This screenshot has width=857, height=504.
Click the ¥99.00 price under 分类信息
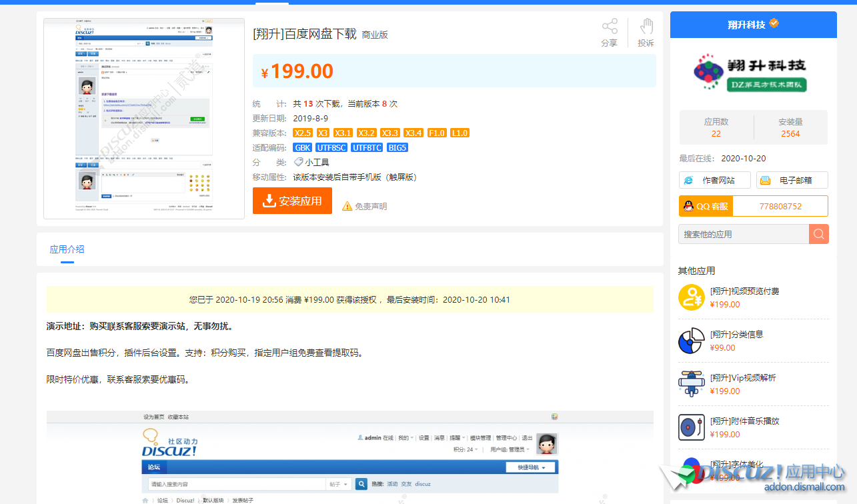pos(723,347)
